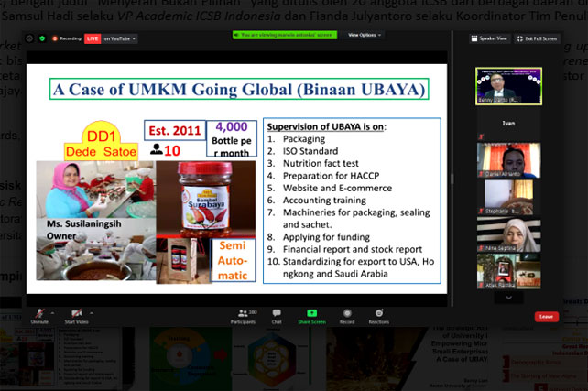
Task: Open video options caret beside Start Video
Action: point(92,313)
